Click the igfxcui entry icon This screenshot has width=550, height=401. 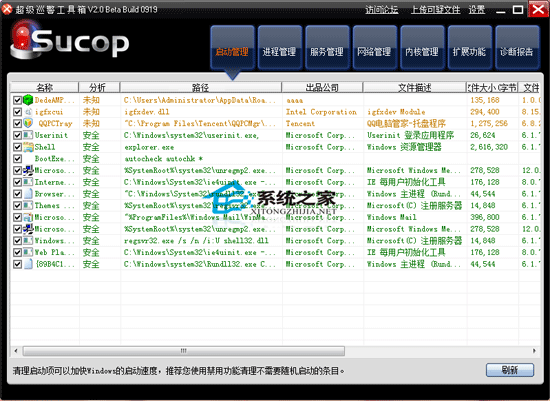point(28,112)
